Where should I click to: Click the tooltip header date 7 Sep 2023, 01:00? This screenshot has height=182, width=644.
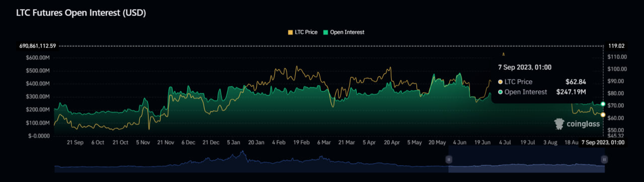pos(525,67)
